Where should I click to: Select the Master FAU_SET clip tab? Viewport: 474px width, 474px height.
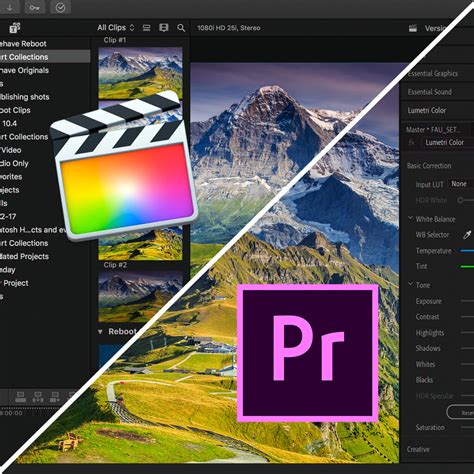[x=433, y=130]
